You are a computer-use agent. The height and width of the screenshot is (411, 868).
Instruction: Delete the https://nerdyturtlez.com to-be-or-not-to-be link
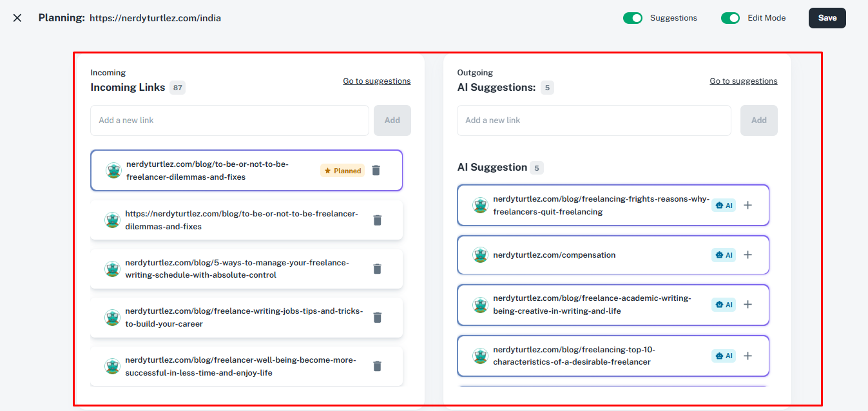click(378, 220)
